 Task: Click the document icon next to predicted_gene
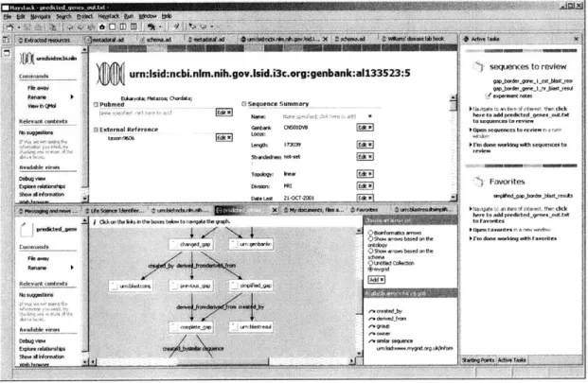tap(27, 230)
